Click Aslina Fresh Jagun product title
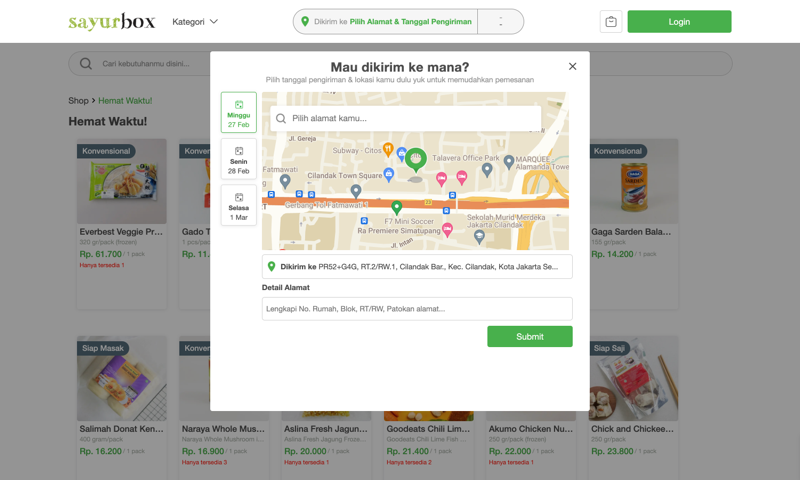The image size is (800, 480). (x=326, y=429)
